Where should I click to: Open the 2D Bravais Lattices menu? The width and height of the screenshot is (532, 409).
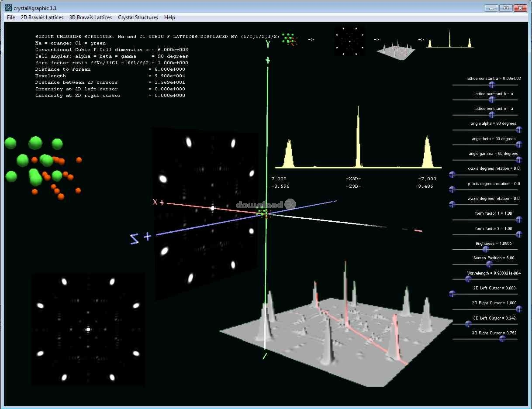click(42, 17)
